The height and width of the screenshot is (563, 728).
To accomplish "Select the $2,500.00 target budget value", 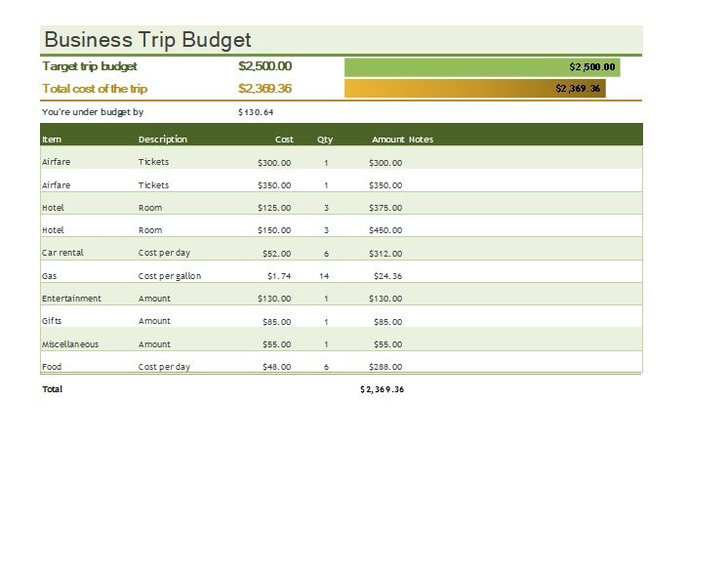I will pyautogui.click(x=265, y=66).
